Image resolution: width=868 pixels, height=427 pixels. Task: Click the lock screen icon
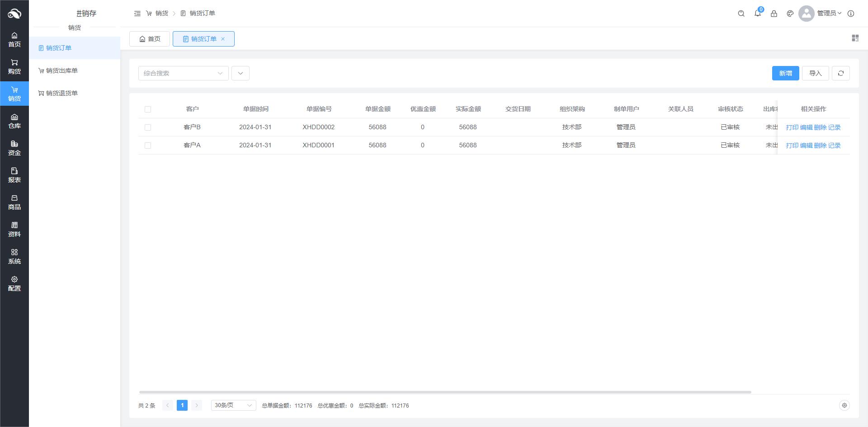pos(774,14)
